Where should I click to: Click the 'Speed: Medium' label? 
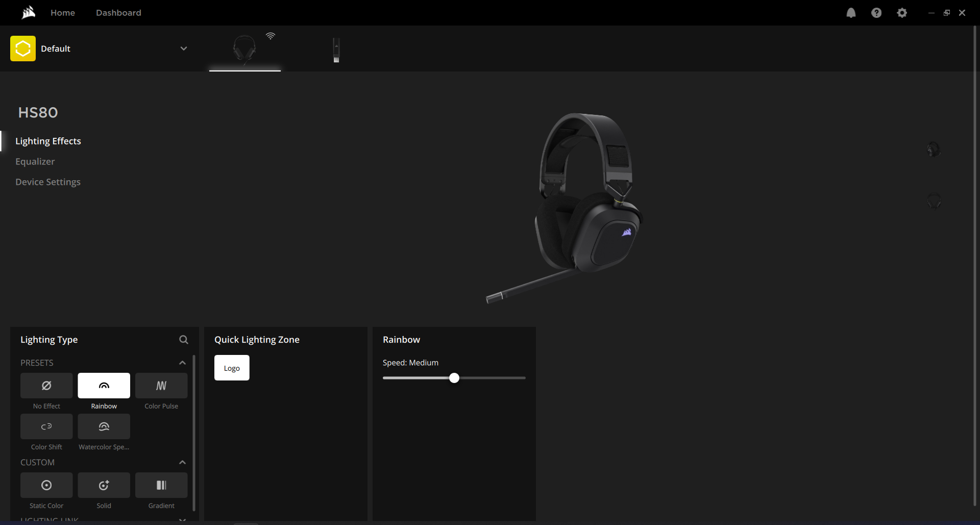410,363
